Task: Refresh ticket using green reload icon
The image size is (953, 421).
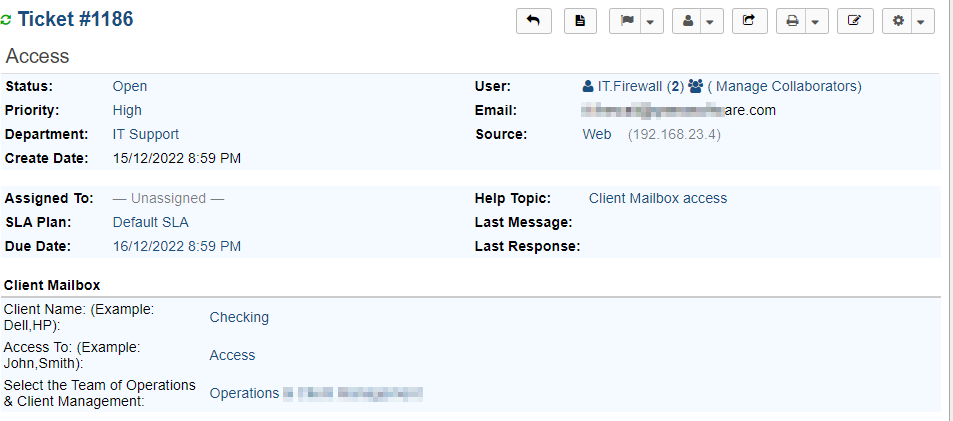Action: 7,21
